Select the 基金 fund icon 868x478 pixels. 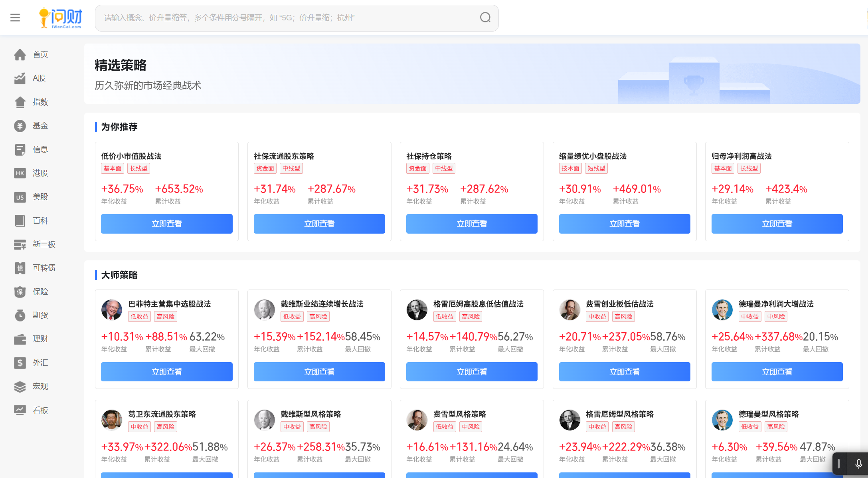tap(20, 126)
